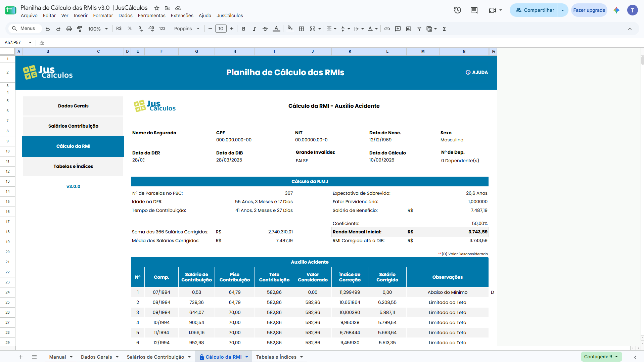Toggle bold formatting
Viewport: 644px width, 362px height.
point(244,29)
